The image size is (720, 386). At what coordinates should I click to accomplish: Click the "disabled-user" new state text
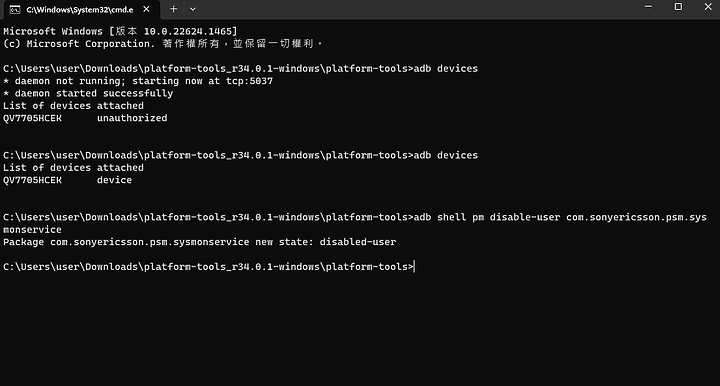[x=358, y=242]
